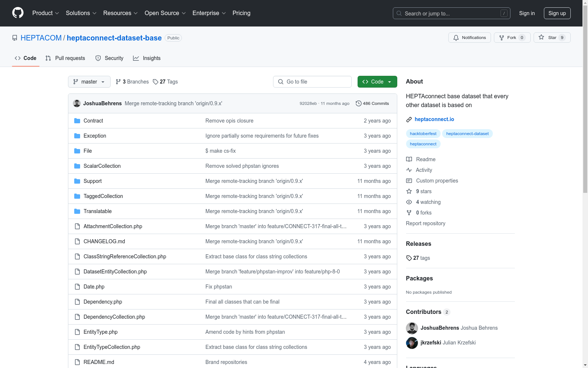
Task: Click the Custom properties note icon
Action: tap(409, 181)
